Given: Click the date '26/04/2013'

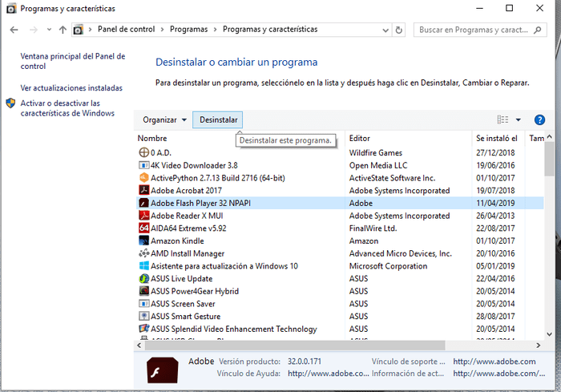Looking at the screenshot, I should click(x=495, y=216).
